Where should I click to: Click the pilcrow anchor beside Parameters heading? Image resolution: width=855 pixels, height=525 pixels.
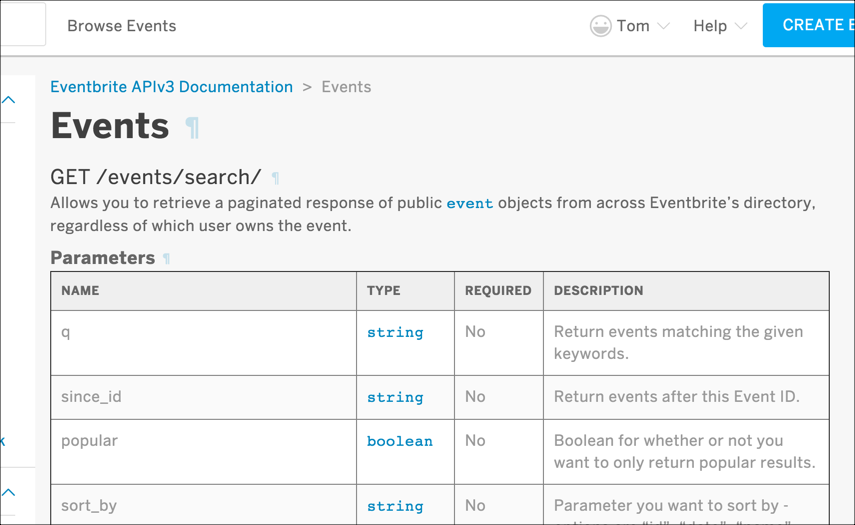167,259
